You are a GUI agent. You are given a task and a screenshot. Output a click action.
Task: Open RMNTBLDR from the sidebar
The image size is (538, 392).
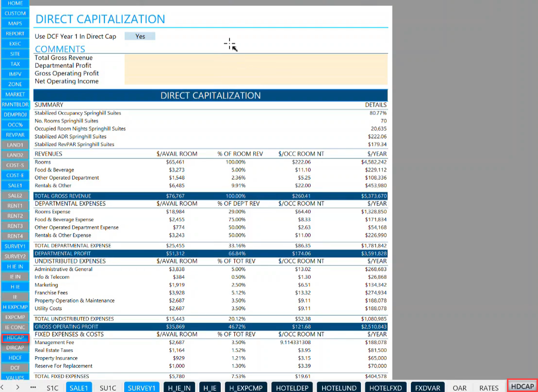click(15, 104)
